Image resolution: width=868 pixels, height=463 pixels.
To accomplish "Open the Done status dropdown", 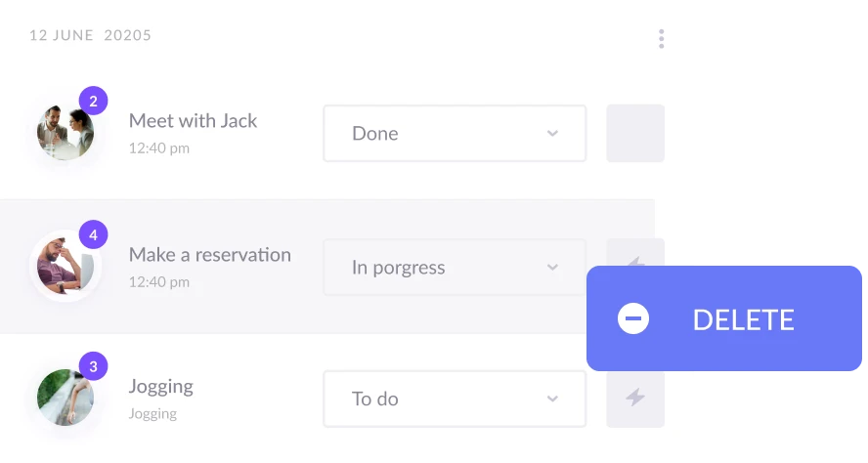I will [455, 134].
